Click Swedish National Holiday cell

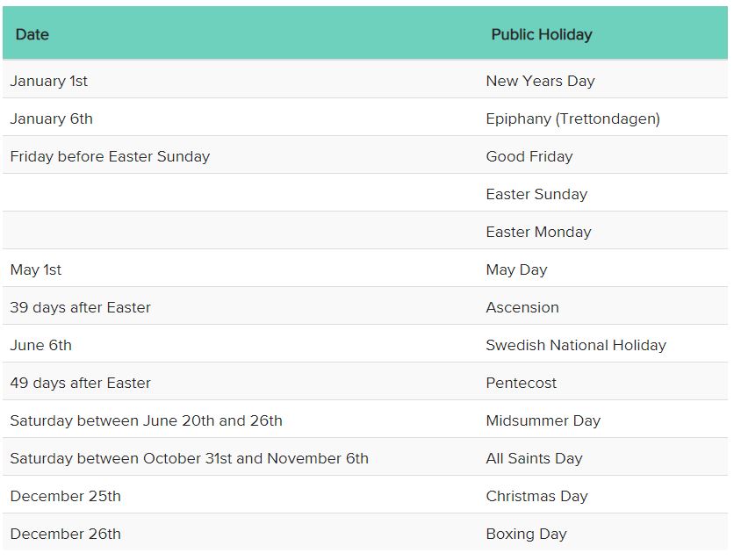click(x=576, y=345)
